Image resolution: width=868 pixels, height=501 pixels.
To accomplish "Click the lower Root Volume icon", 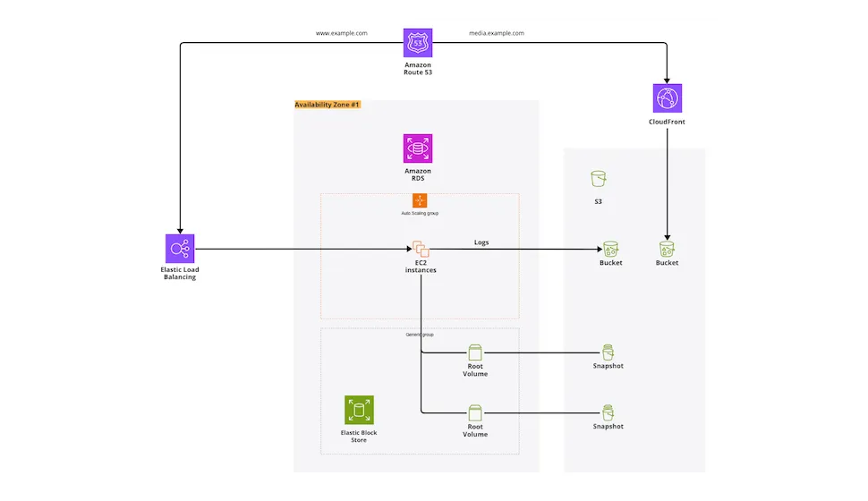I will point(475,412).
